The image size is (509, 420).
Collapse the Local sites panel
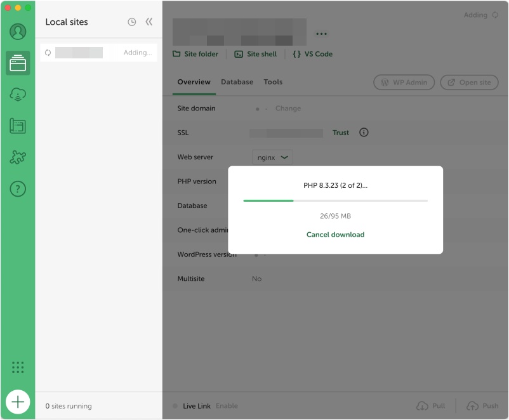149,22
